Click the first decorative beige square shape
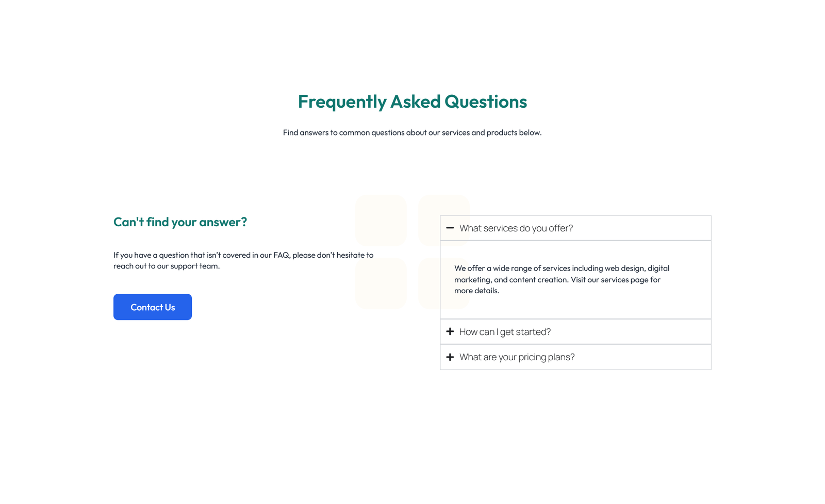The width and height of the screenshot is (825, 504). (381, 220)
